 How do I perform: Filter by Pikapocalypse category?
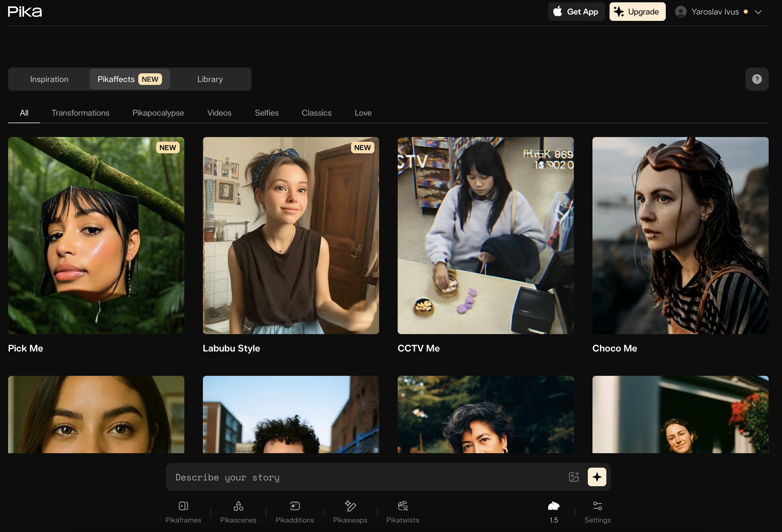click(x=158, y=113)
